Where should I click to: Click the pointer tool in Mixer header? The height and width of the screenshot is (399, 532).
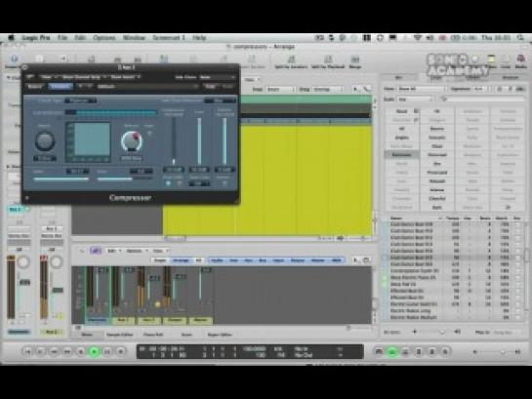pyautogui.click(x=356, y=260)
